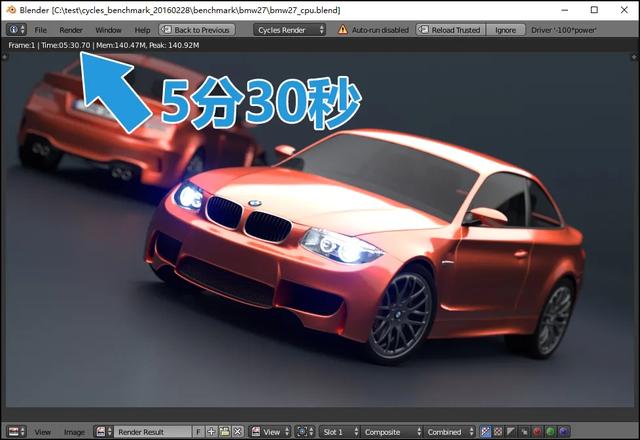
Task: Minimize the Blender window
Action: click(564, 10)
